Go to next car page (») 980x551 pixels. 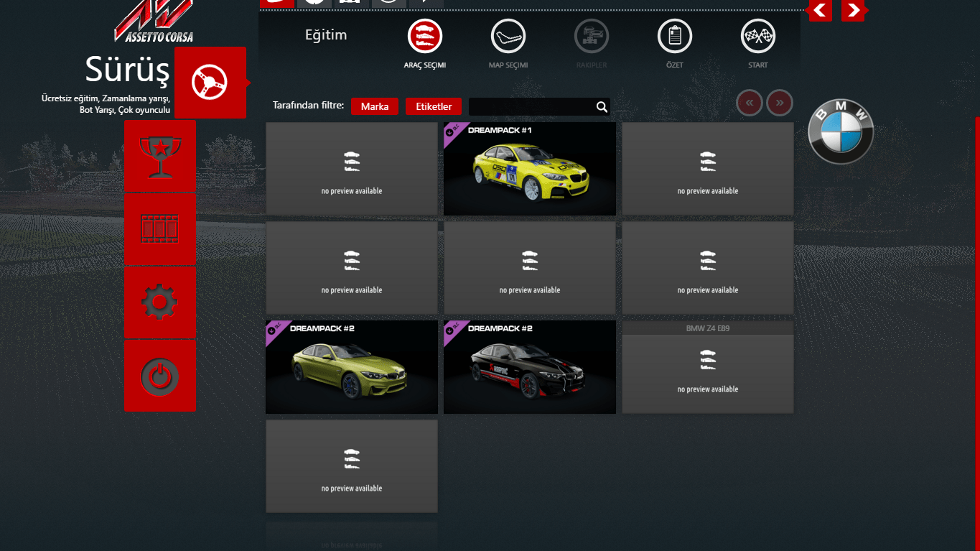point(780,103)
